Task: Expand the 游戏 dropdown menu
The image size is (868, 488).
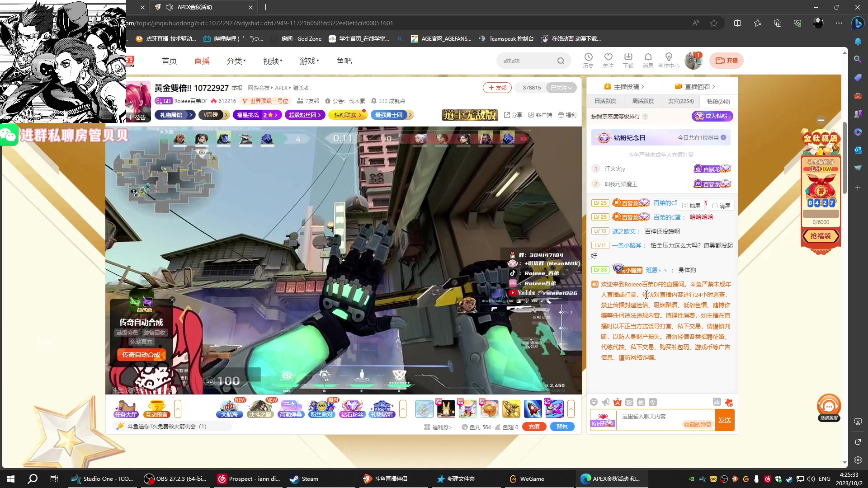Action: [x=309, y=61]
